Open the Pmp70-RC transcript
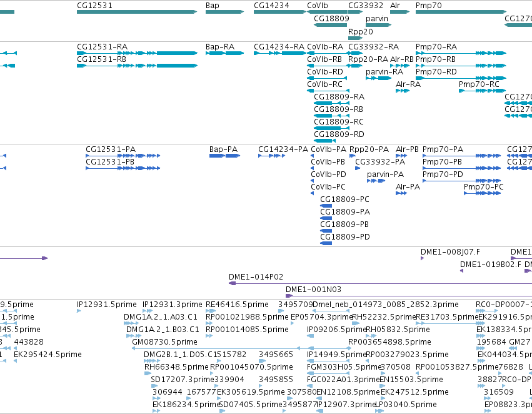Image resolution: width=532 pixels, height=414 pixels. point(483,91)
